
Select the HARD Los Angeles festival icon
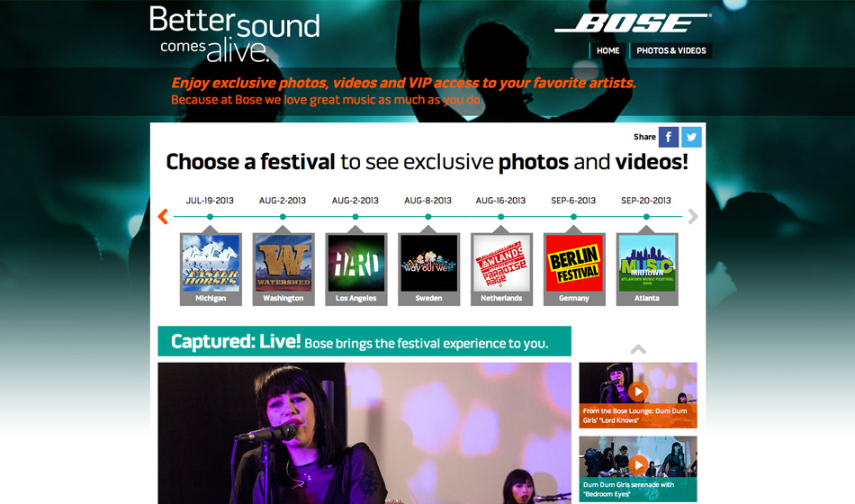pyautogui.click(x=356, y=269)
